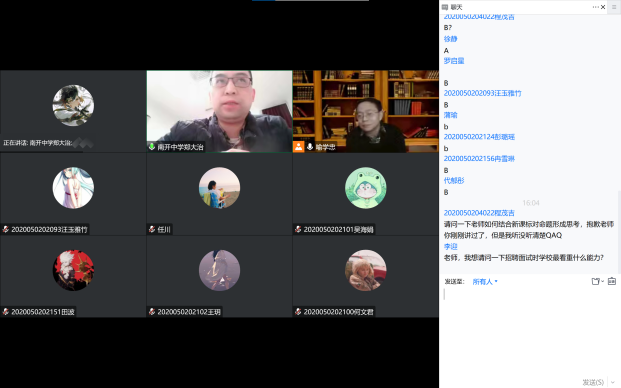Click muted mic of 2020050202102王玥 tile
This screenshot has width=621, height=388.
click(152, 312)
